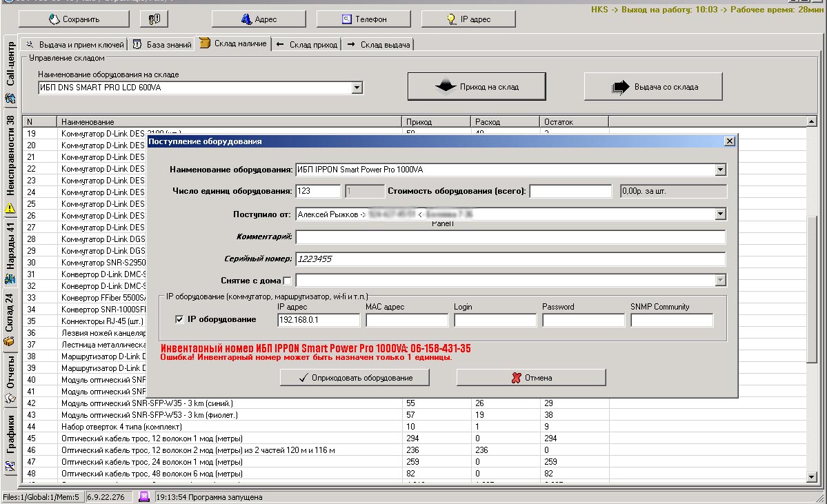Click the Остаток column header

coord(575,122)
